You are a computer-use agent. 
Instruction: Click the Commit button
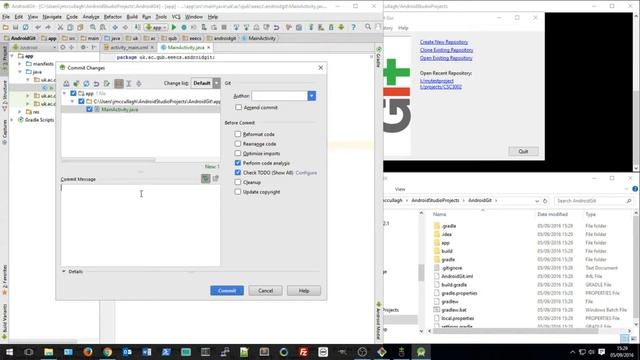227,291
